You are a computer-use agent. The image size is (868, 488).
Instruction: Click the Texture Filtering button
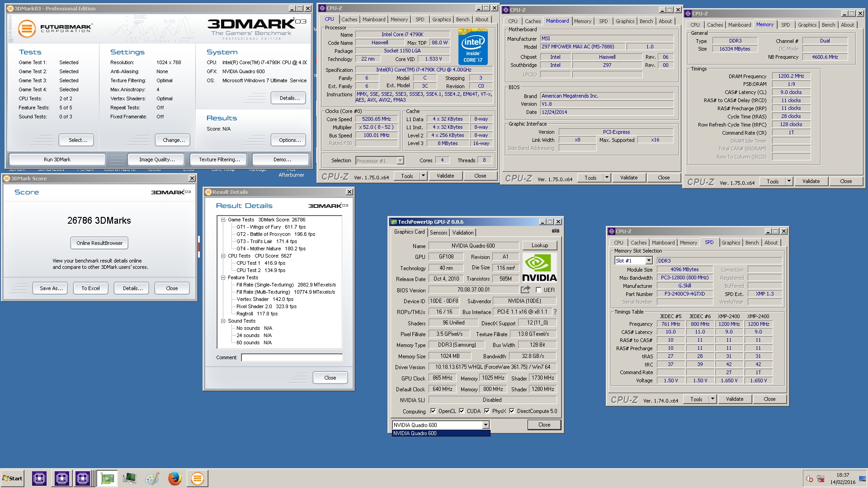click(x=219, y=160)
